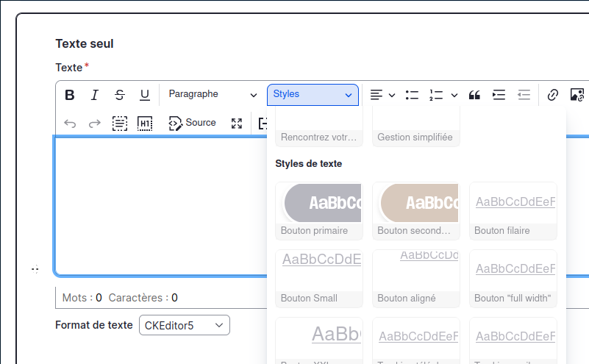Apply strikethrough formatting
The width and height of the screenshot is (589, 364).
[120, 95]
